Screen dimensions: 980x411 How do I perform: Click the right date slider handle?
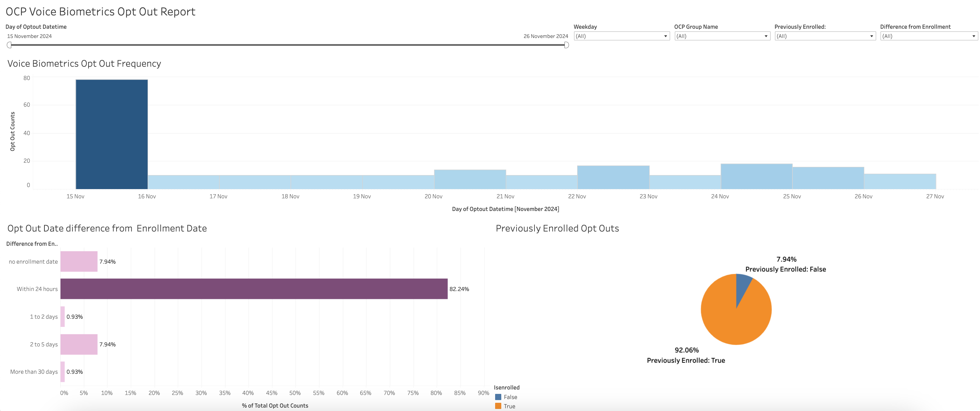tap(566, 45)
